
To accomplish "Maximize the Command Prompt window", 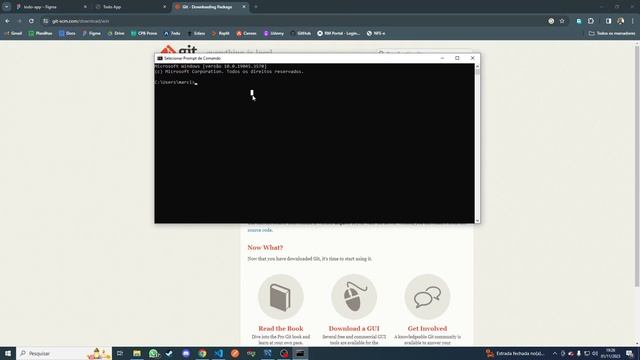I will 457,58.
